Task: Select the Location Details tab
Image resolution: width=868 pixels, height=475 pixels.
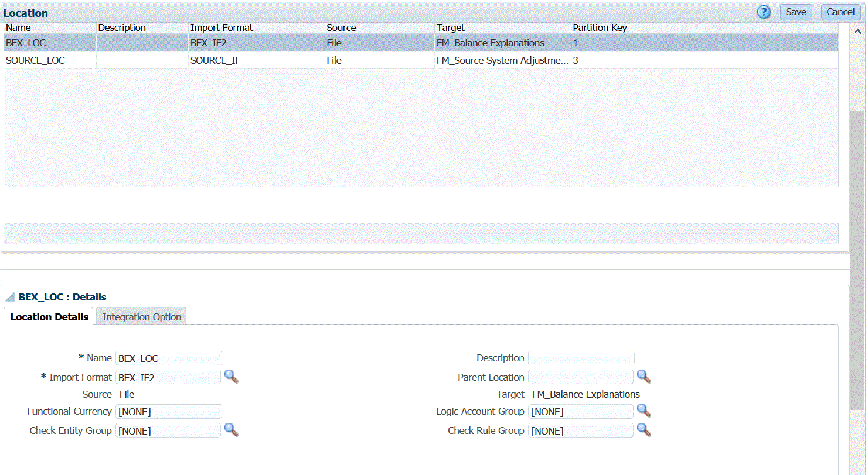Action: pos(49,317)
